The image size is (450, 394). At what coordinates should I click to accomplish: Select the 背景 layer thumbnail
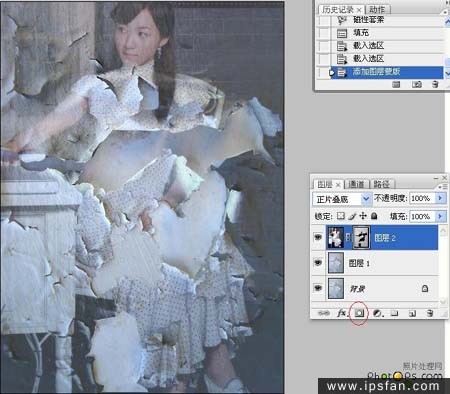336,288
